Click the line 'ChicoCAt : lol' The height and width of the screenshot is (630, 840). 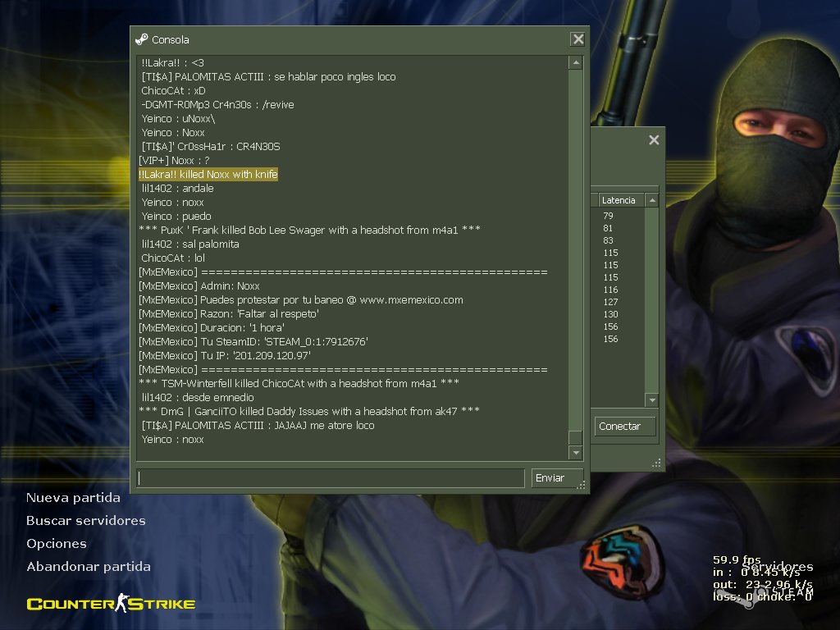pos(173,258)
